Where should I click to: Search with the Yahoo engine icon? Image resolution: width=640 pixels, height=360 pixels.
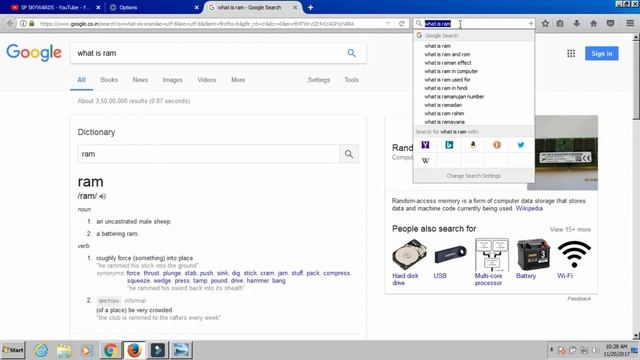(x=425, y=145)
